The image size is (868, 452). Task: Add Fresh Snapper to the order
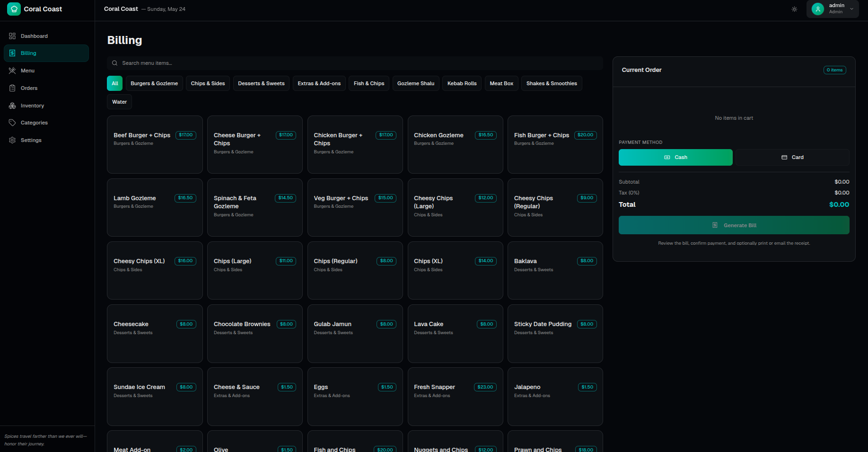click(x=456, y=397)
